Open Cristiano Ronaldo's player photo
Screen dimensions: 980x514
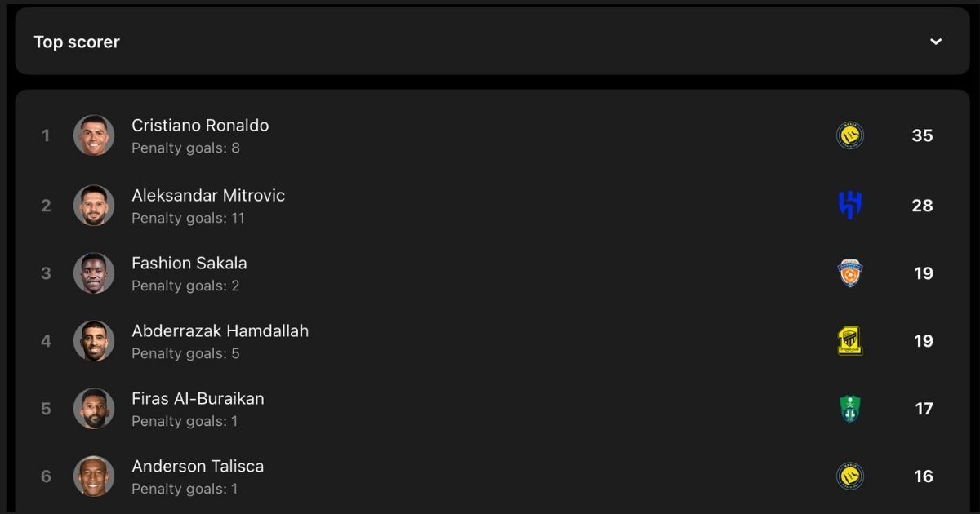[x=94, y=135]
